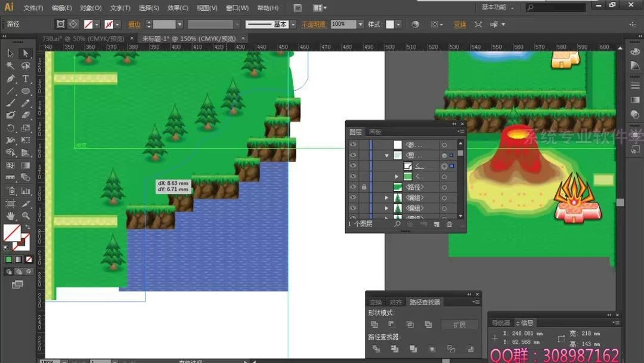The image size is (644, 363).
Task: Collapse the selected sublayer's disclosure triangle
Action: pos(387,155)
